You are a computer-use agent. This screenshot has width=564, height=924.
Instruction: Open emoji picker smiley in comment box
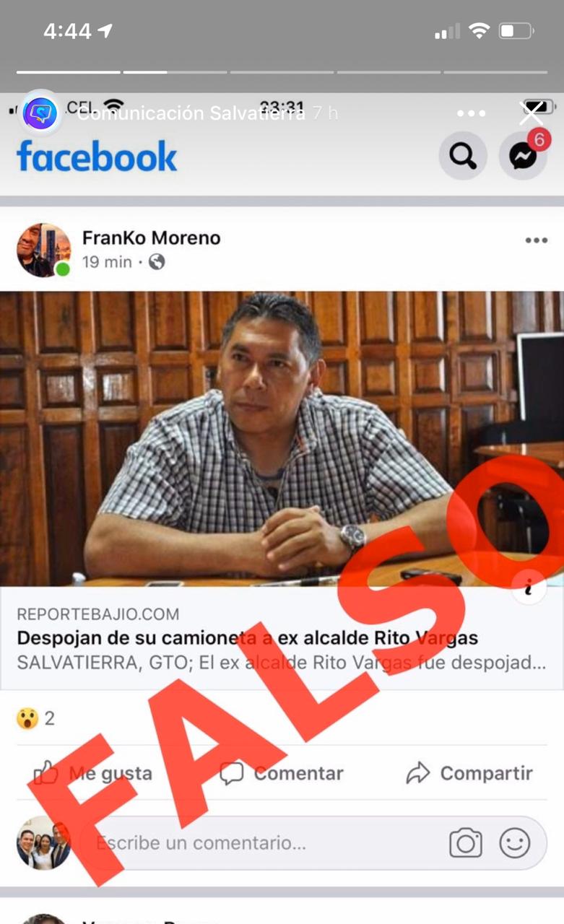click(x=515, y=843)
